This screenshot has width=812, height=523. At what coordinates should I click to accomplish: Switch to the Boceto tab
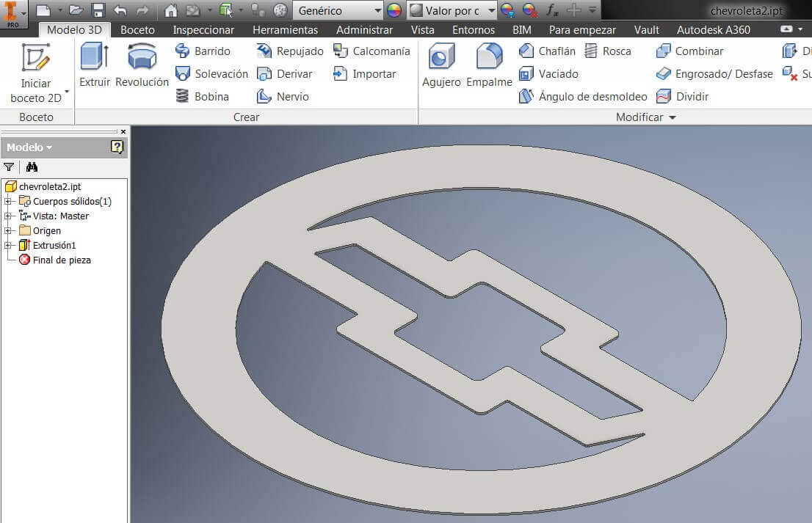pyautogui.click(x=137, y=30)
